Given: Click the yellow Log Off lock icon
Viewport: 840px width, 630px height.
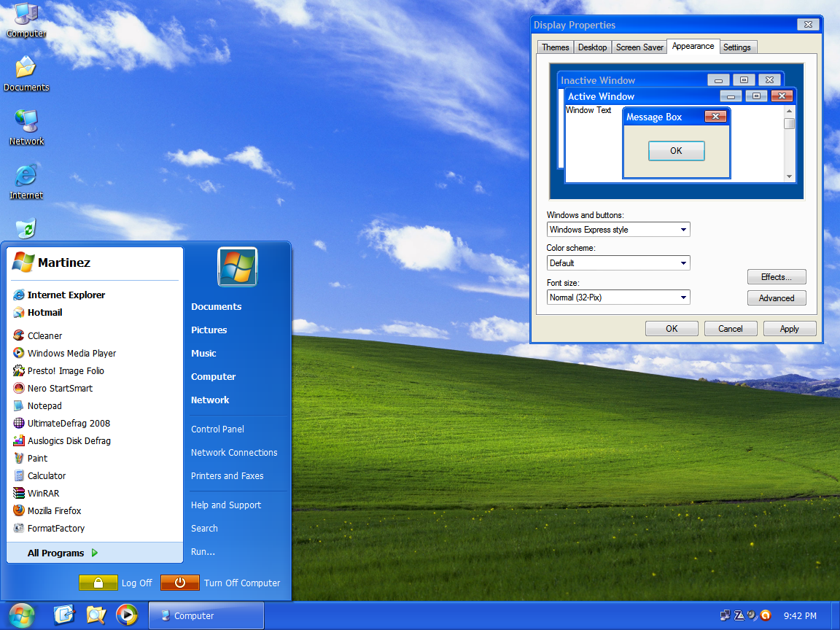Looking at the screenshot, I should tap(98, 583).
